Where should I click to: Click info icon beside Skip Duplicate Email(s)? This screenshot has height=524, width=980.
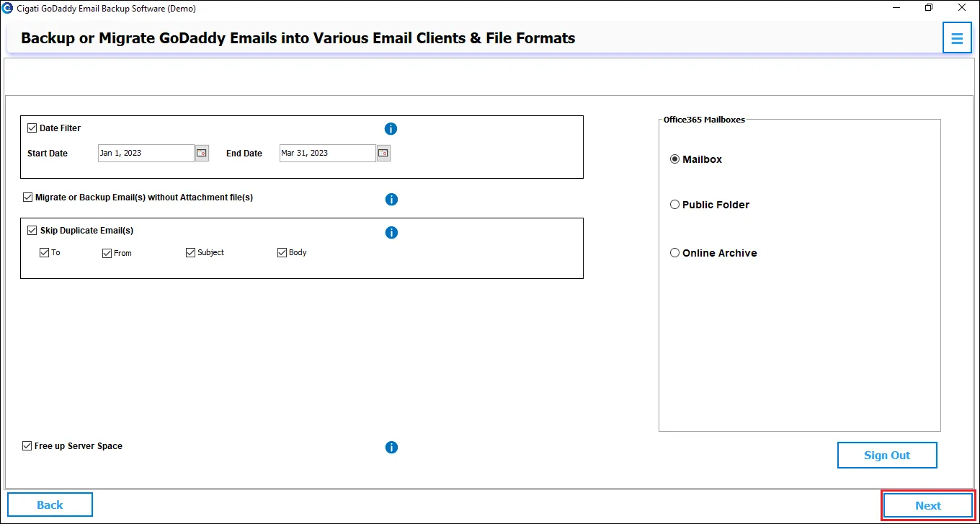tap(391, 233)
